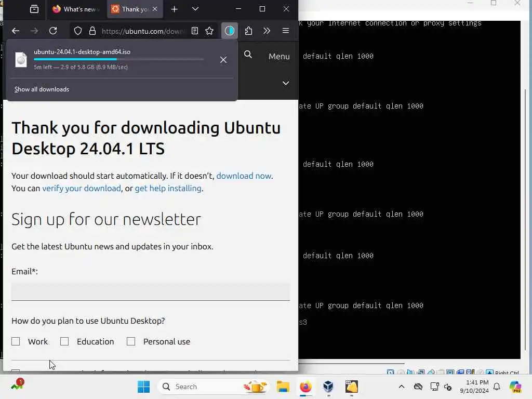Click "Sign up for our newsletter" heading

[x=106, y=219]
